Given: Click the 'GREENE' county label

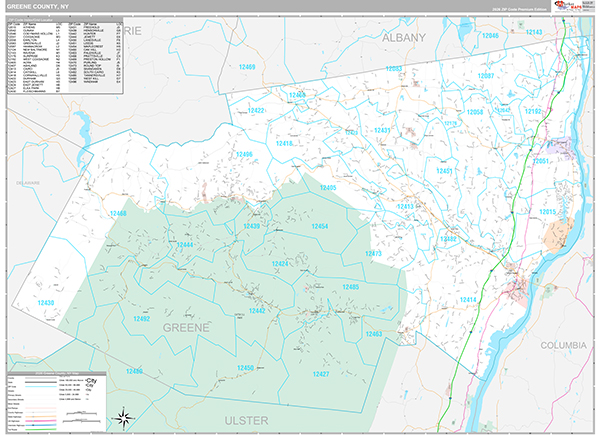Looking at the screenshot, I should (x=186, y=327).
